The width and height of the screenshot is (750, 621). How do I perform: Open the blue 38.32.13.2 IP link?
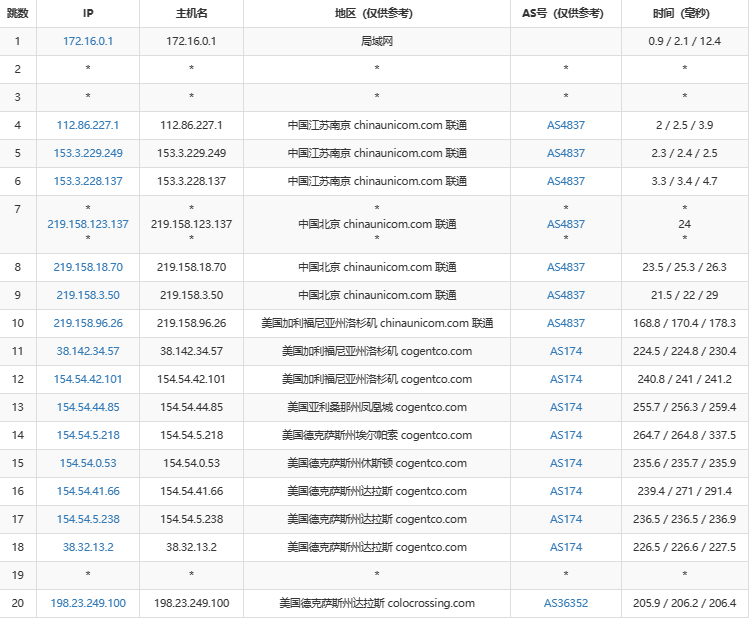click(88, 547)
